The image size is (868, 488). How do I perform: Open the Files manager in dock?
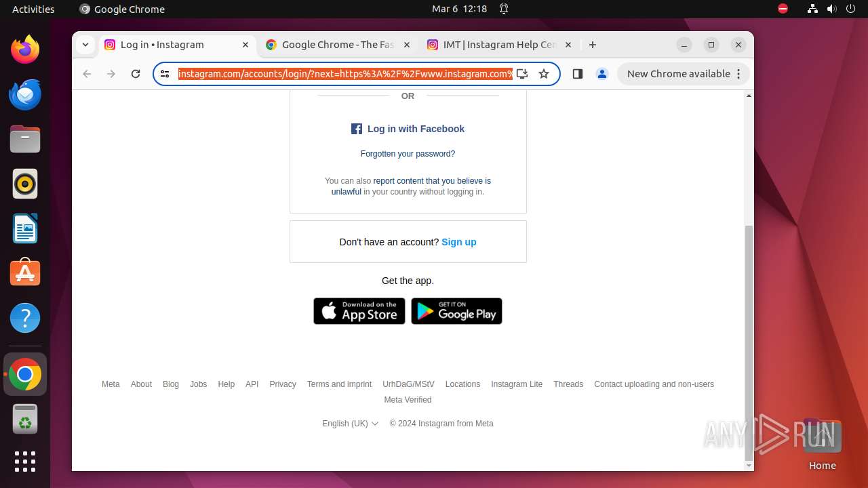pyautogui.click(x=25, y=139)
